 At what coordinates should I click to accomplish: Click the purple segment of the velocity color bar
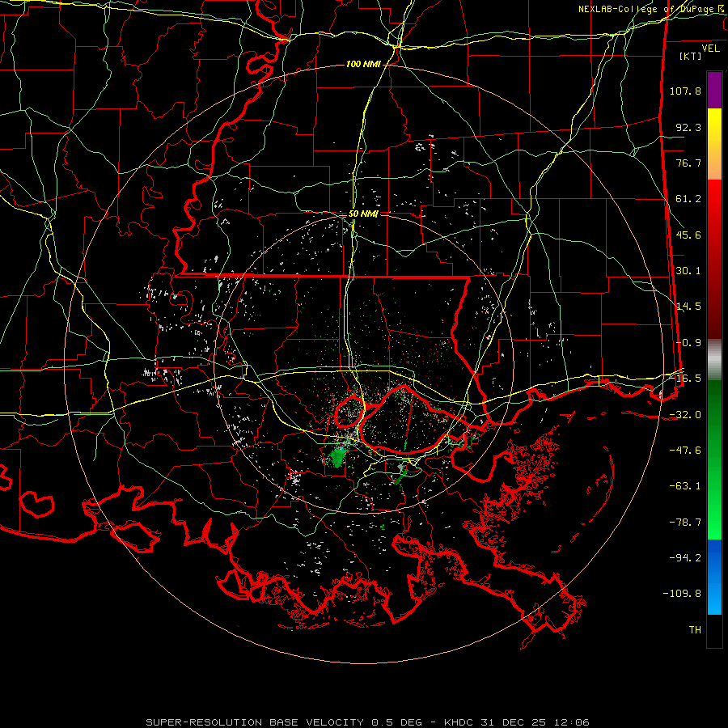tap(714, 91)
